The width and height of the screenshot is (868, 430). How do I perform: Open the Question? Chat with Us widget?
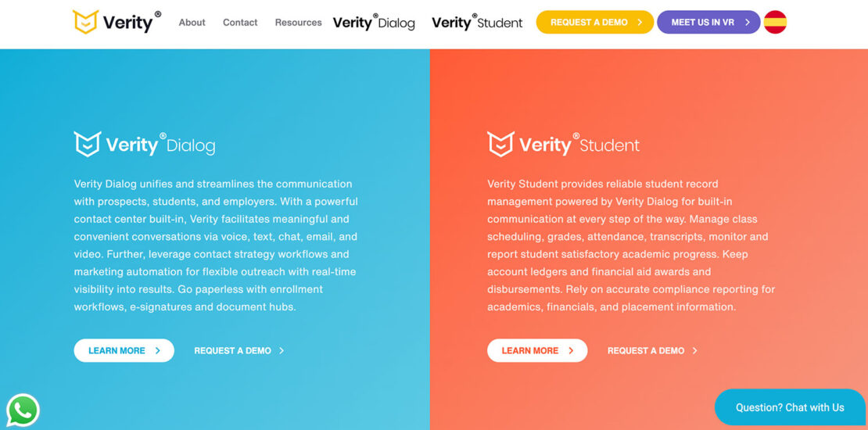click(790, 407)
